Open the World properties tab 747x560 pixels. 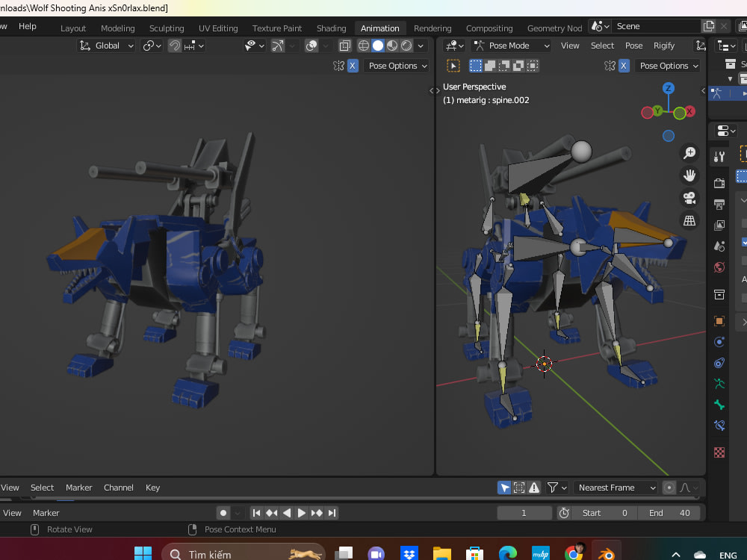[719, 267]
